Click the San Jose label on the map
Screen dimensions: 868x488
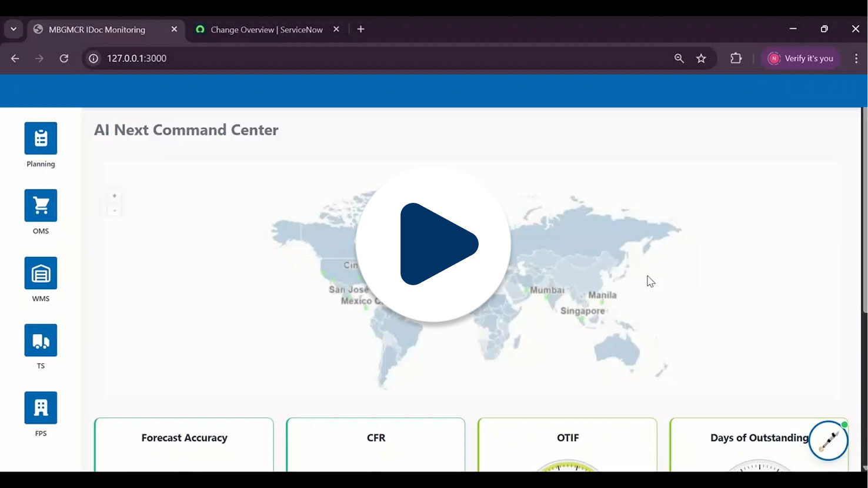pyautogui.click(x=349, y=289)
